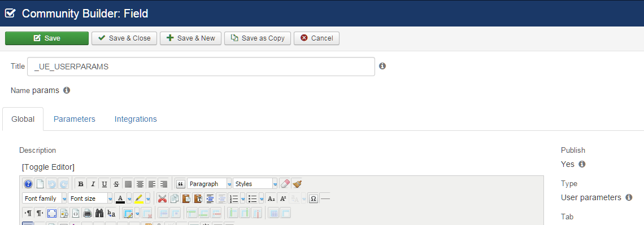Open the Font size dropdown
Image resolution: width=644 pixels, height=225 pixels.
tap(90, 198)
